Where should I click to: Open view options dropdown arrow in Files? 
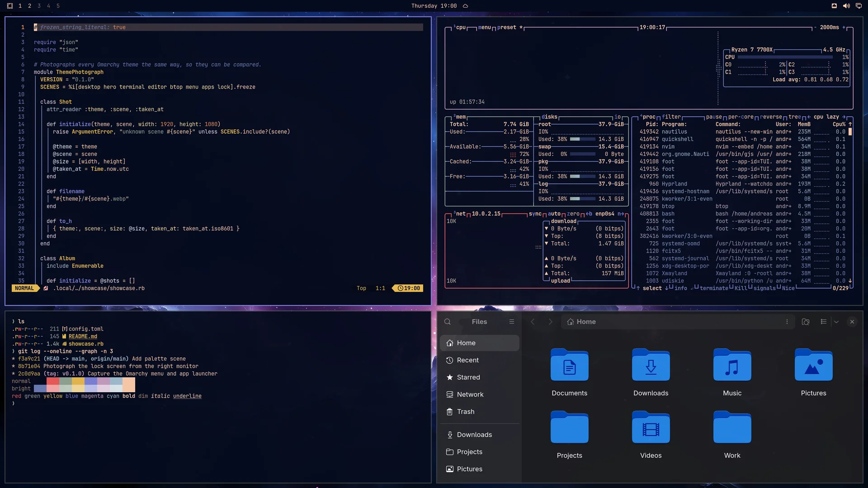tap(836, 322)
